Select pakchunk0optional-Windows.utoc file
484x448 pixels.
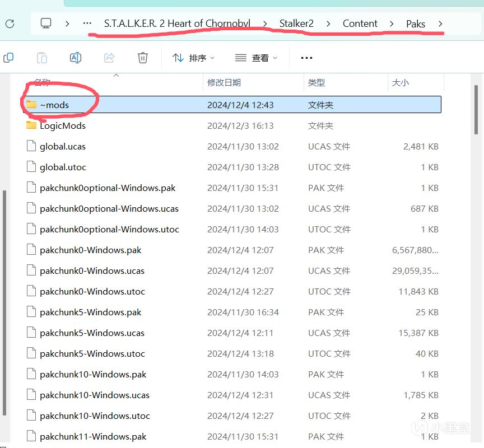click(232, 229)
